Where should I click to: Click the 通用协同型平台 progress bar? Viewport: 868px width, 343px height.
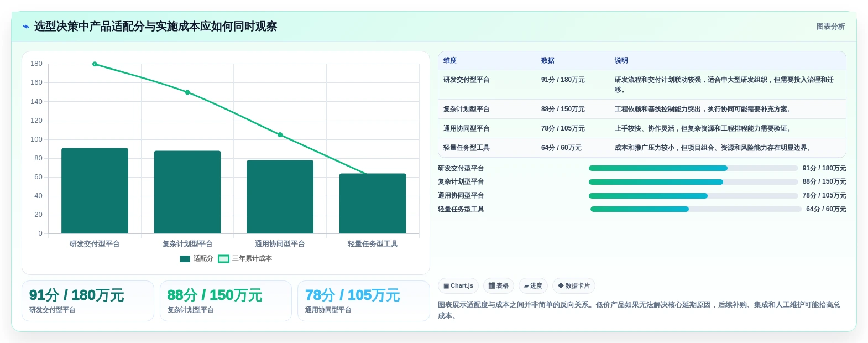[693, 196]
